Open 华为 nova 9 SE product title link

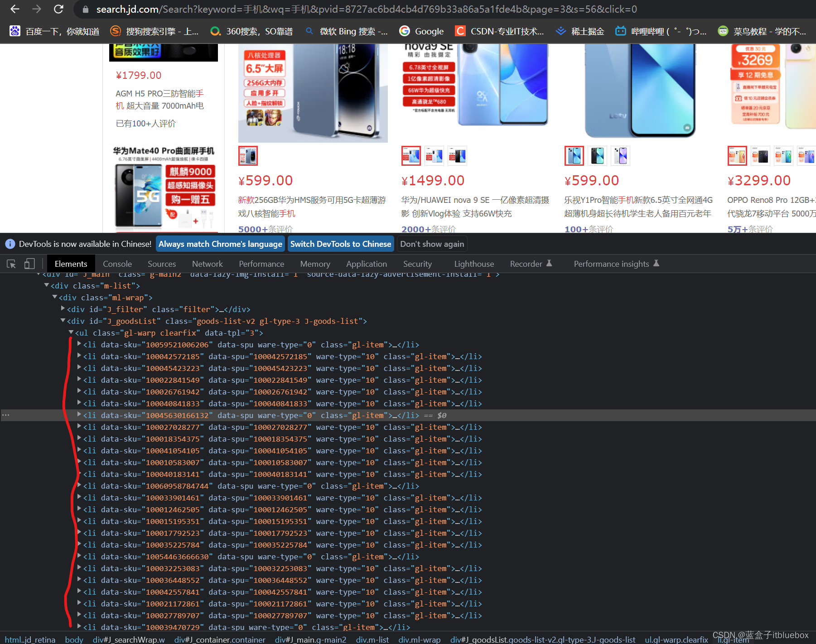coord(475,207)
